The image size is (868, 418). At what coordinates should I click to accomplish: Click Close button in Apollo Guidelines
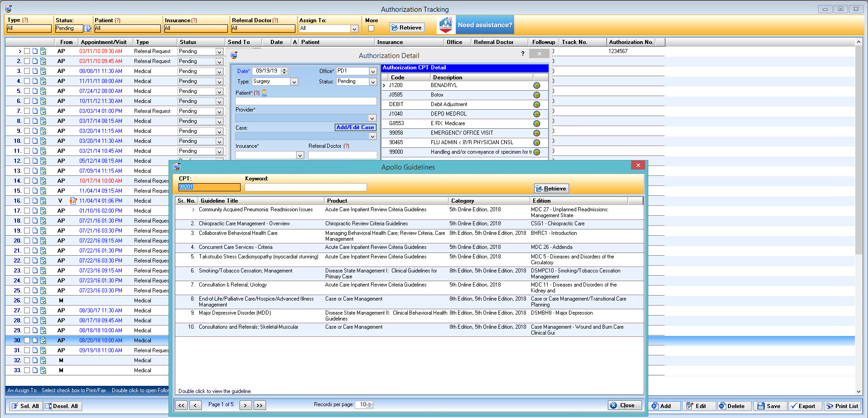pyautogui.click(x=624, y=405)
